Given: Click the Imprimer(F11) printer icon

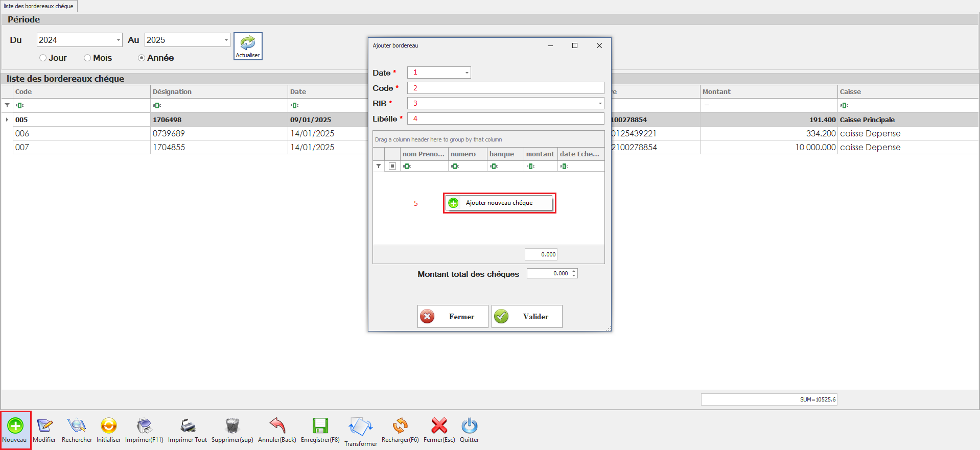Looking at the screenshot, I should click(144, 426).
